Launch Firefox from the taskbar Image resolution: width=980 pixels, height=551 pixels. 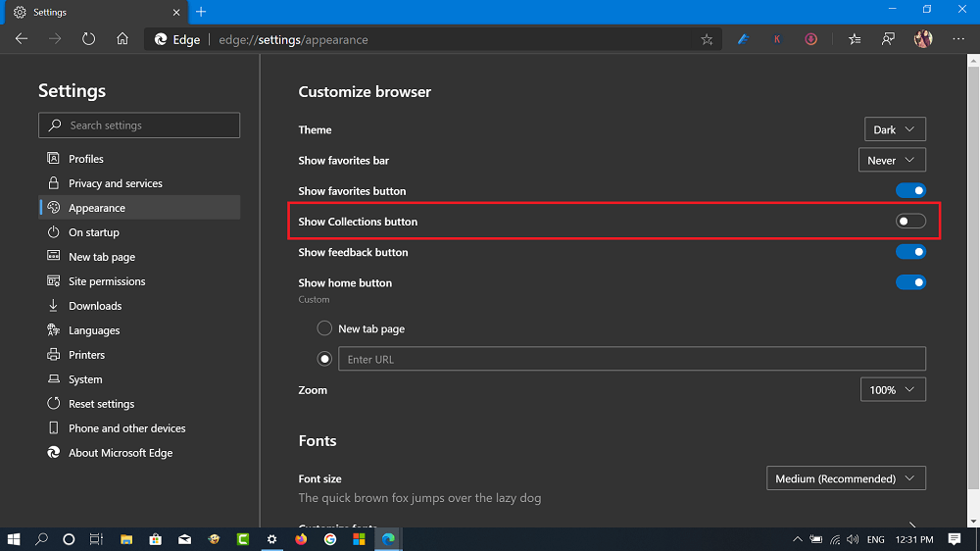pyautogui.click(x=301, y=539)
